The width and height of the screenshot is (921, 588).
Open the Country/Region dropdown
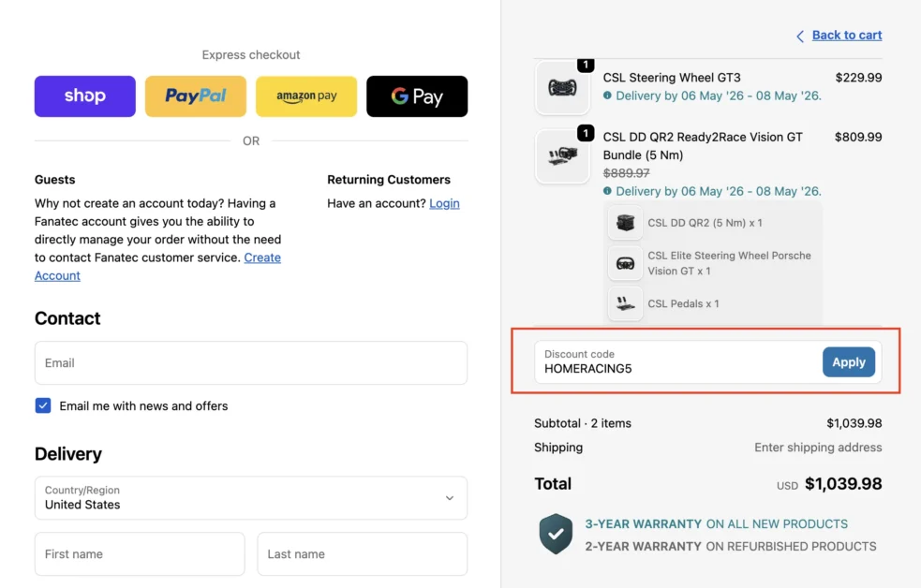coord(251,497)
